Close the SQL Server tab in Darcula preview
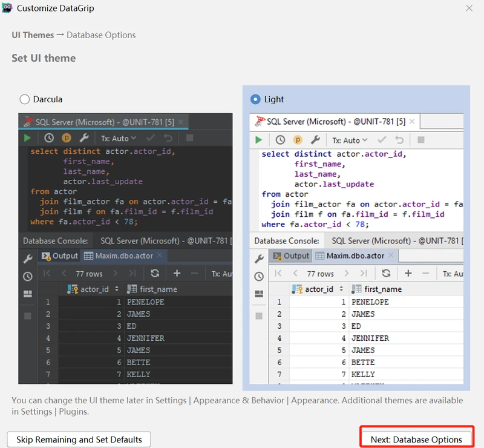 (x=181, y=122)
